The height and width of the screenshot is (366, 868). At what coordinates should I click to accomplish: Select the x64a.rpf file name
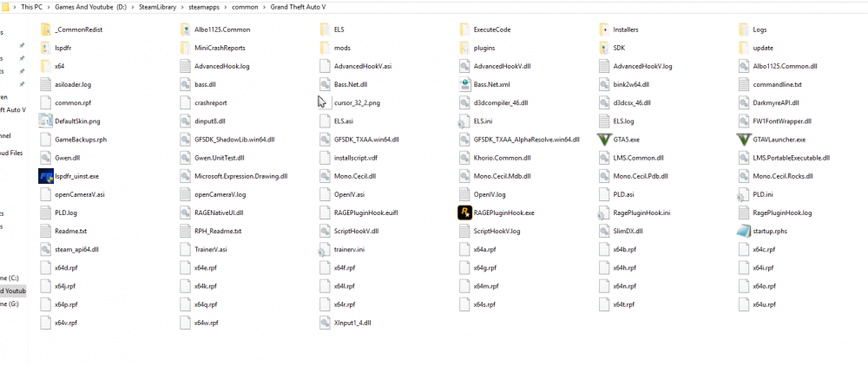click(485, 249)
